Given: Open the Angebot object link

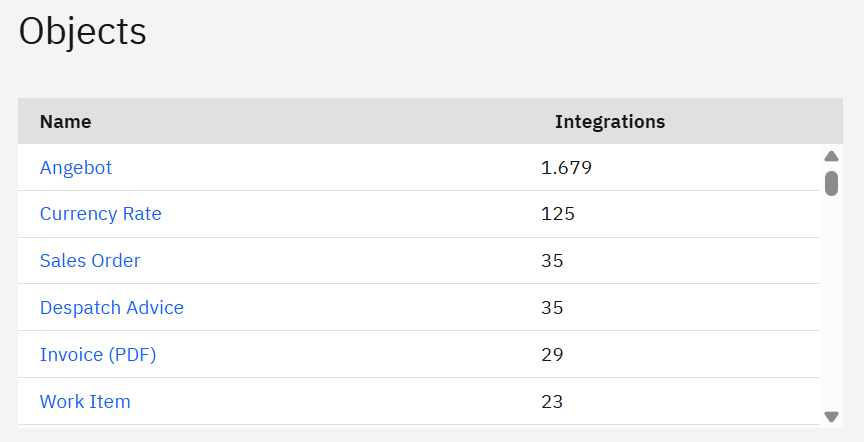Looking at the screenshot, I should pos(76,168).
